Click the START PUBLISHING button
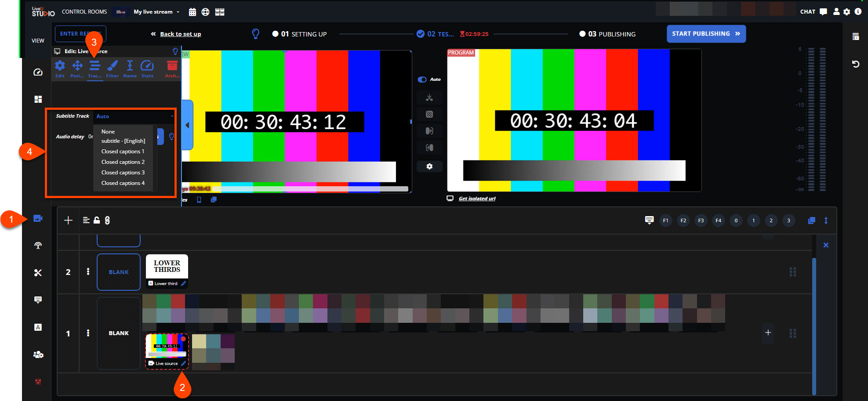This screenshot has height=401, width=868. coord(706,34)
